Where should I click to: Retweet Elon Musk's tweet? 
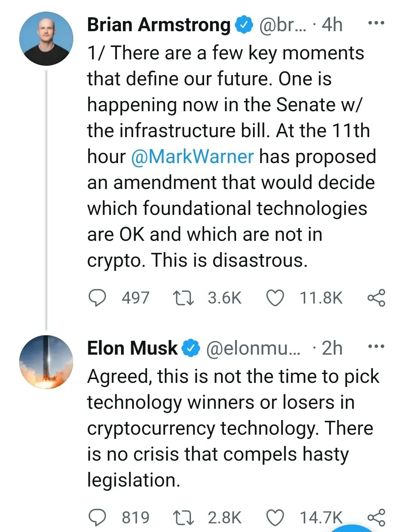[183, 518]
